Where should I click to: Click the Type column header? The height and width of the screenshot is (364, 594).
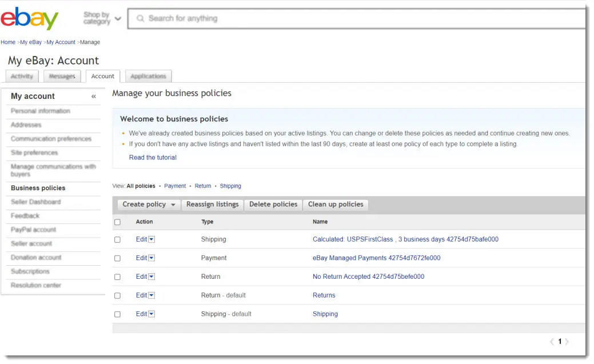(207, 222)
